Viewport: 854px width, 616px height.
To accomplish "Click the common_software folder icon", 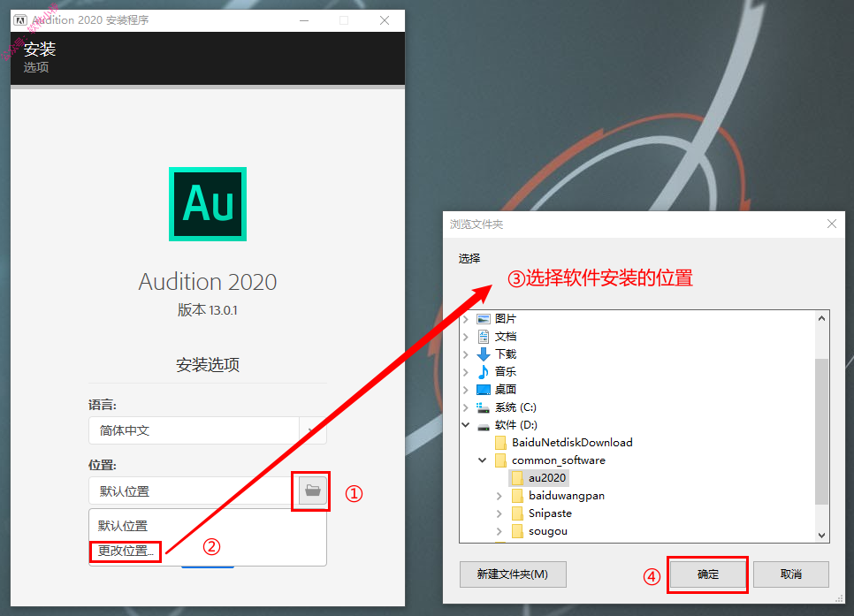I will click(500, 460).
